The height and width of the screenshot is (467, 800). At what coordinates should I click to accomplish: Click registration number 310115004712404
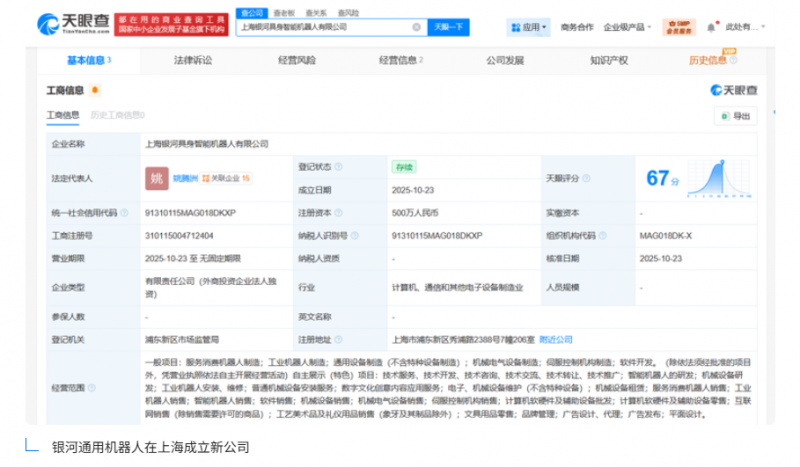pos(179,235)
